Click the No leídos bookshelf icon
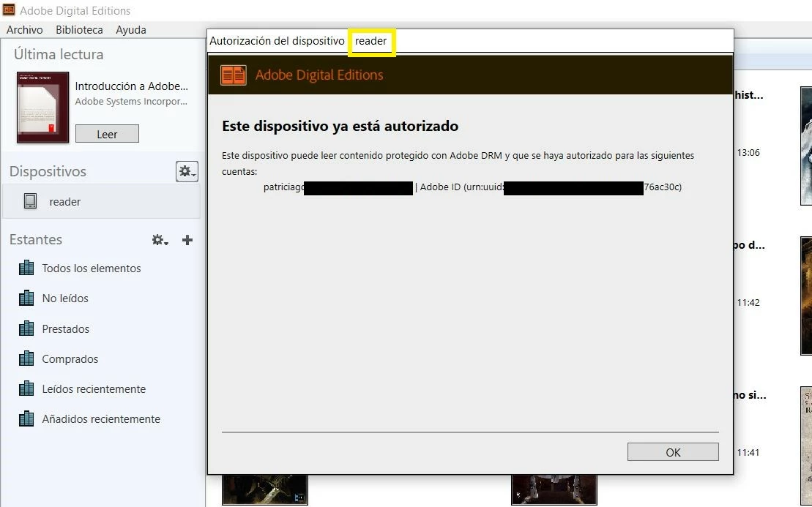 26,298
